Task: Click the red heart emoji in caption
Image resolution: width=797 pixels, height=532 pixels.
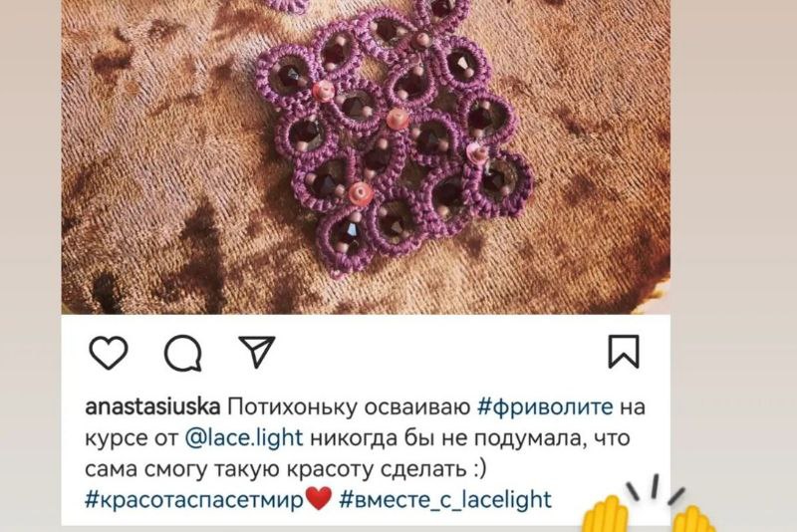Action: click(x=319, y=498)
